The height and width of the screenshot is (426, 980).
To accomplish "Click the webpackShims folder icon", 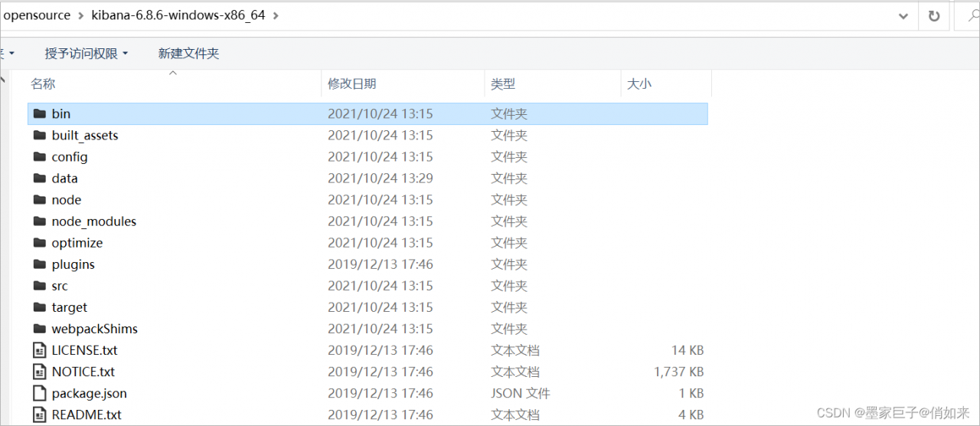I will click(x=40, y=328).
